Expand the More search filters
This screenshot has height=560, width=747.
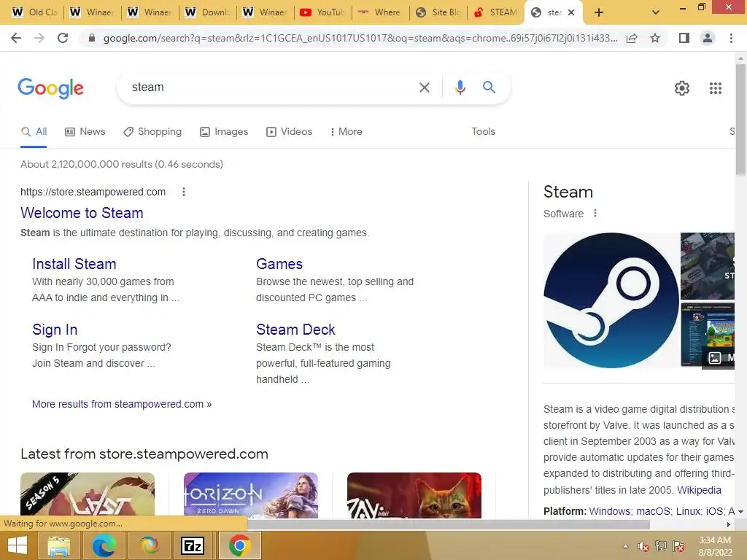tap(347, 131)
